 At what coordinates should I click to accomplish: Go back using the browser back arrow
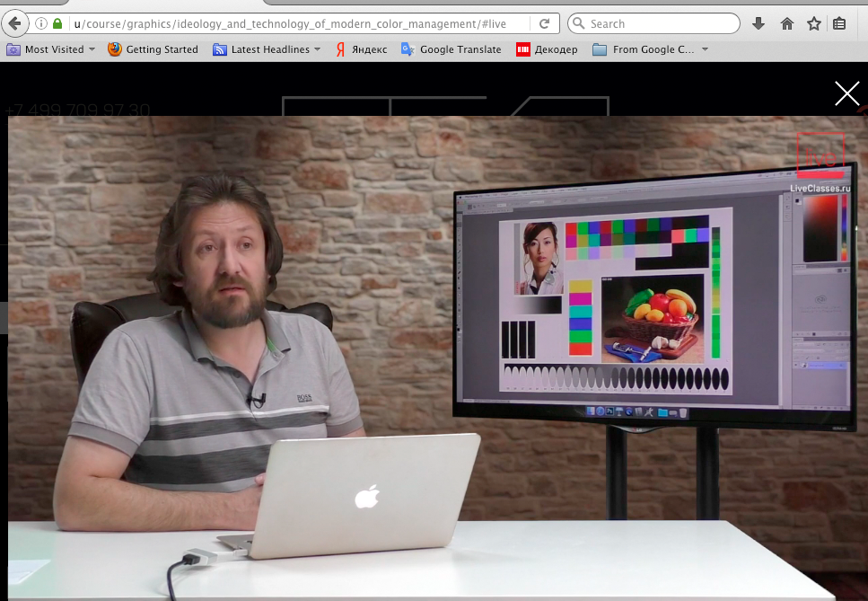15,24
